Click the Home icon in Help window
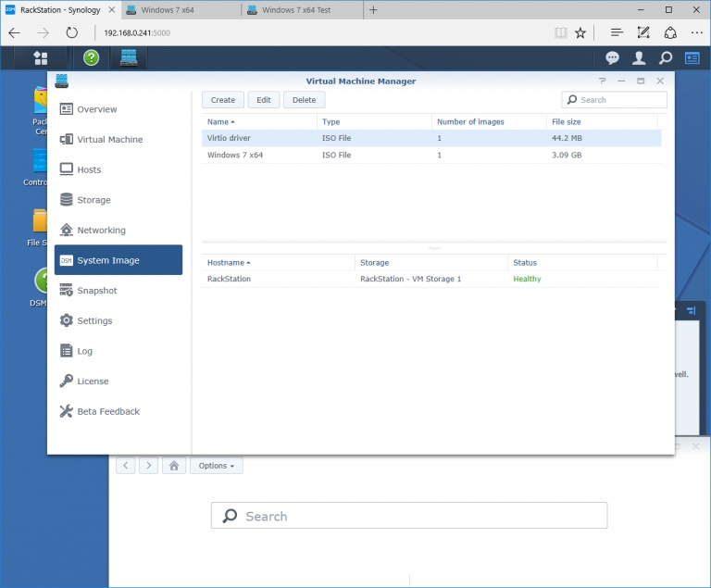 [x=173, y=466]
